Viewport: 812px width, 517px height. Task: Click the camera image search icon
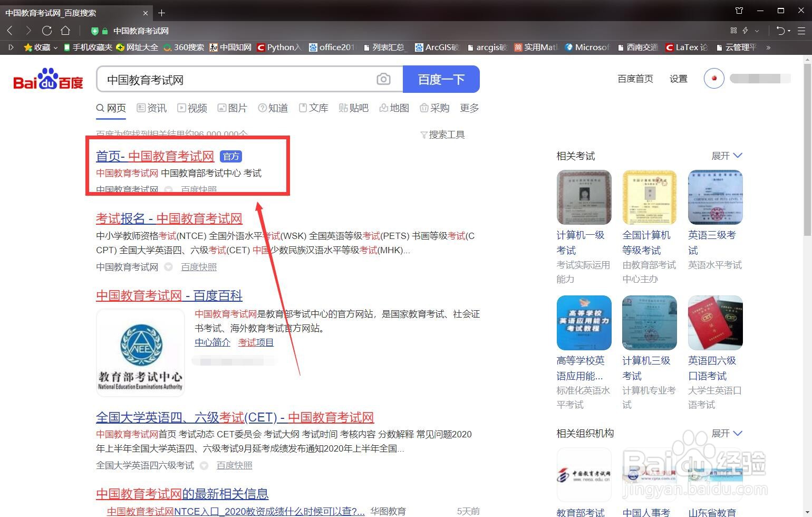click(383, 79)
